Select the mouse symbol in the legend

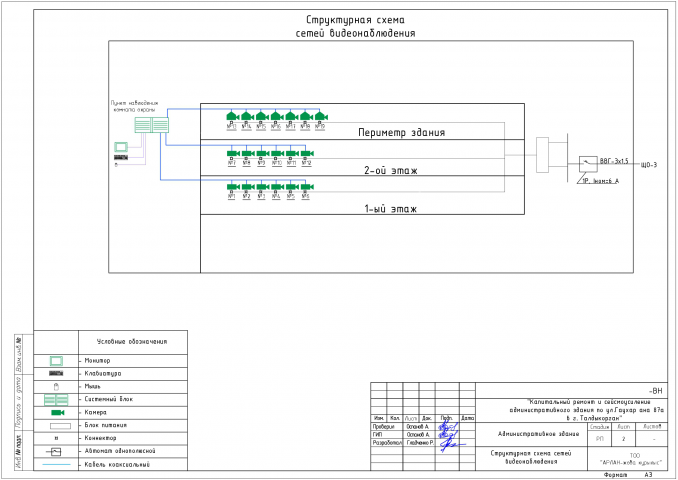[56, 387]
